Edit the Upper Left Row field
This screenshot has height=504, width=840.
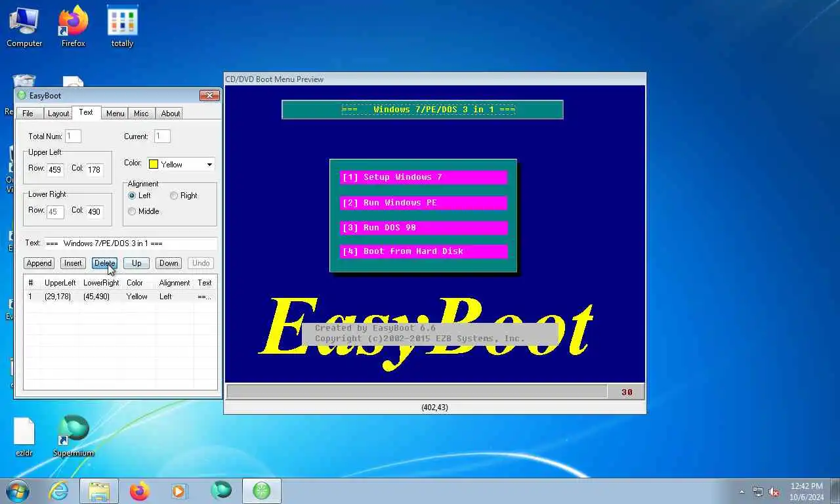(55, 169)
